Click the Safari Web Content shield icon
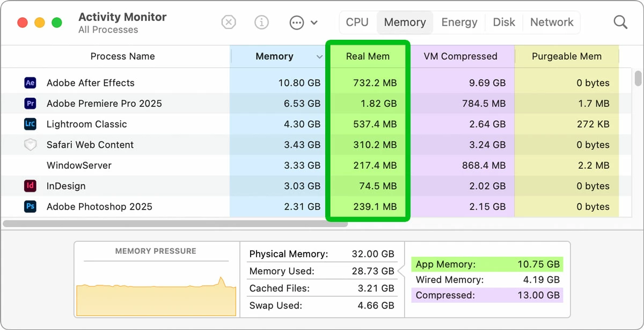Screen dimensions: 644x330 pyautogui.click(x=30, y=145)
